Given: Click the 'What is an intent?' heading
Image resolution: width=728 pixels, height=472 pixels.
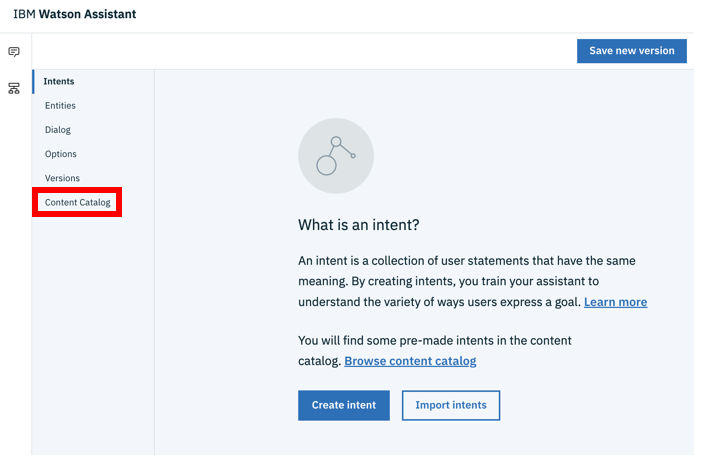Looking at the screenshot, I should [358, 225].
